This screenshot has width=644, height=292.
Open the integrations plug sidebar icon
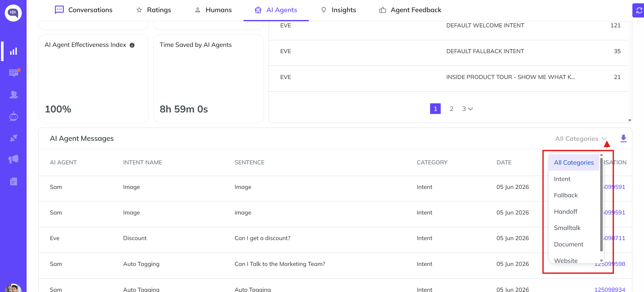coord(13,138)
